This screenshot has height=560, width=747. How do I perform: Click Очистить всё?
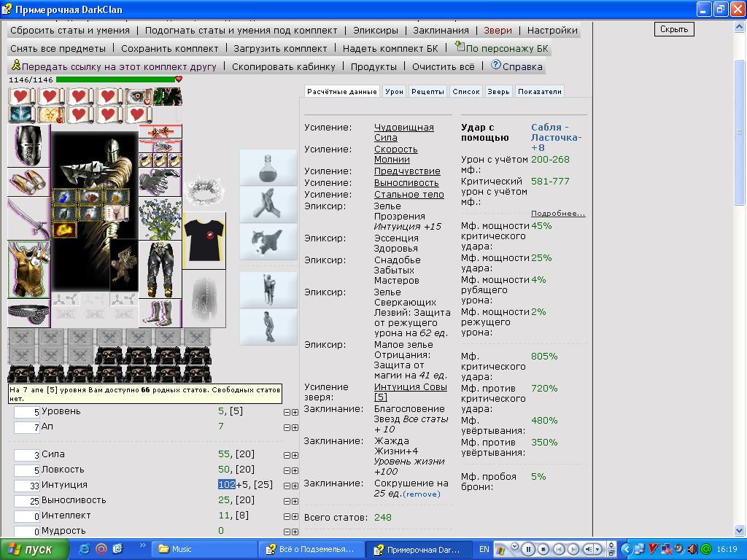click(x=443, y=66)
